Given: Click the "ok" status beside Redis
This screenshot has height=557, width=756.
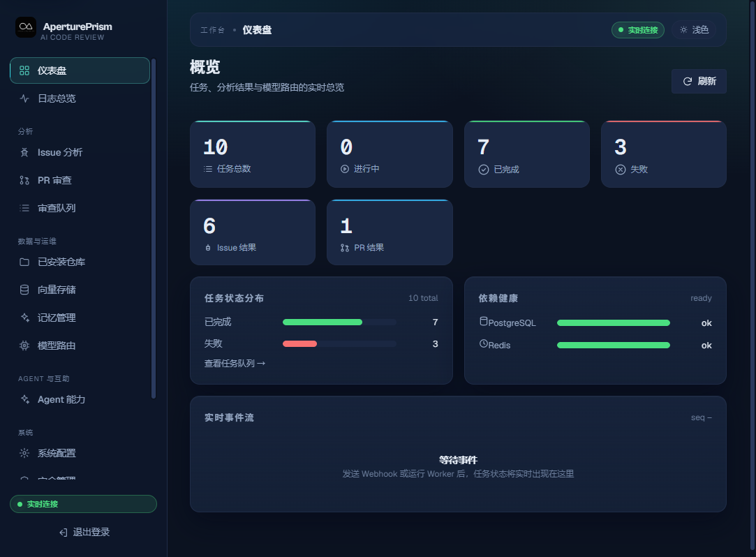Looking at the screenshot, I should [706, 346].
